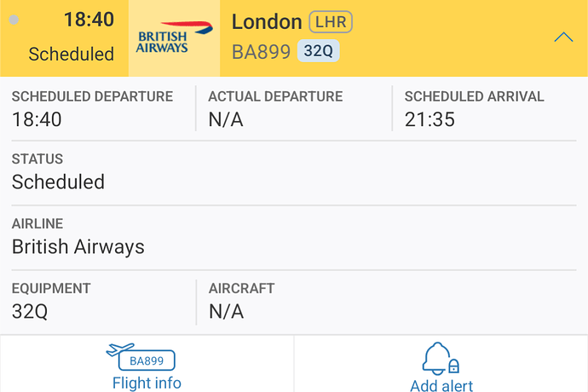Tap the 32Q badge in yellow header

[319, 51]
